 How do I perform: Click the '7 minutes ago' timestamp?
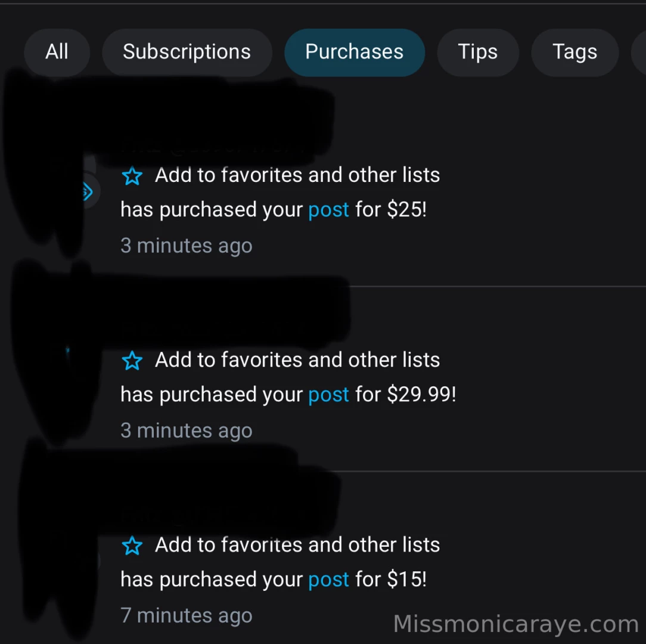tap(186, 615)
